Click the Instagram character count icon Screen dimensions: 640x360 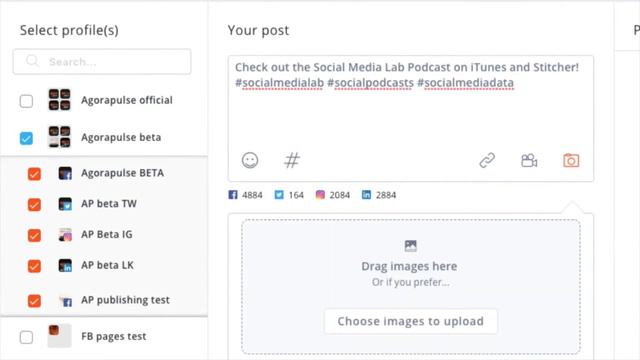[320, 195]
